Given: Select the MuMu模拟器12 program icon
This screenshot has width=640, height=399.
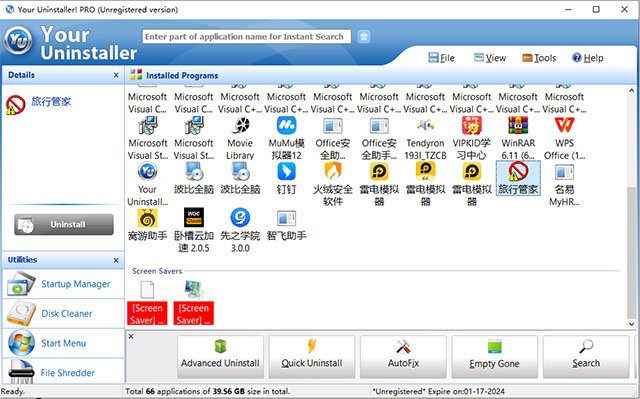Looking at the screenshot, I should coord(287,126).
